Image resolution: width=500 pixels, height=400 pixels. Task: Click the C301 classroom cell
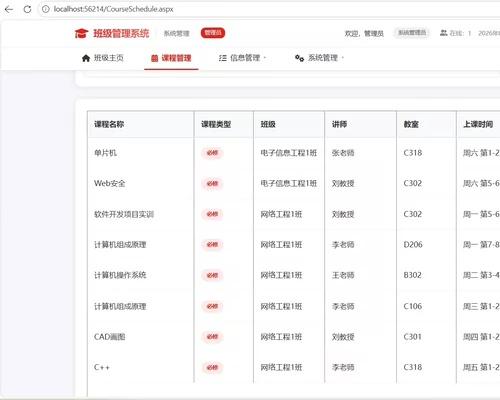coord(413,337)
